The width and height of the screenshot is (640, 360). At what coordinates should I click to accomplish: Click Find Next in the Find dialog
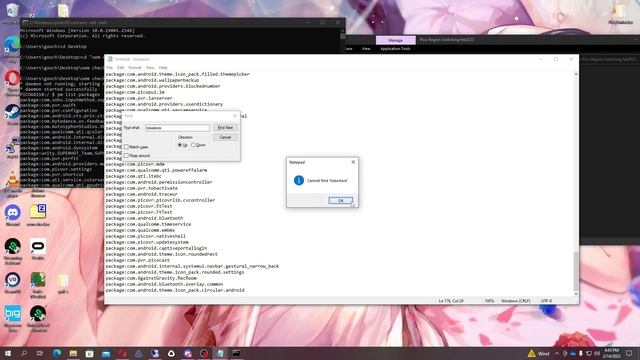pyautogui.click(x=225, y=128)
